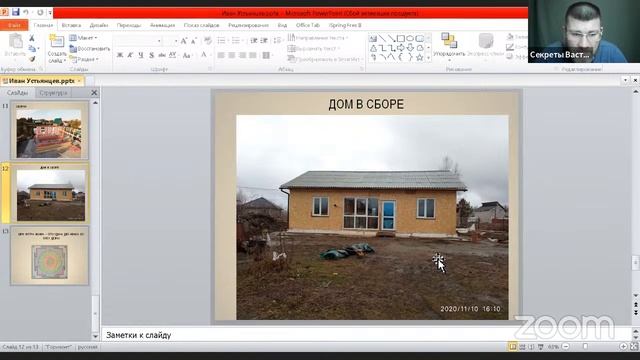Select the oval shape in shapes gallery
640x360 pixels.
tap(410, 38)
